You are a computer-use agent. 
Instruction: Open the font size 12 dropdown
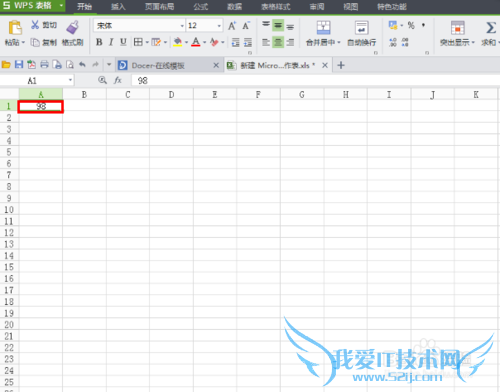(219, 26)
